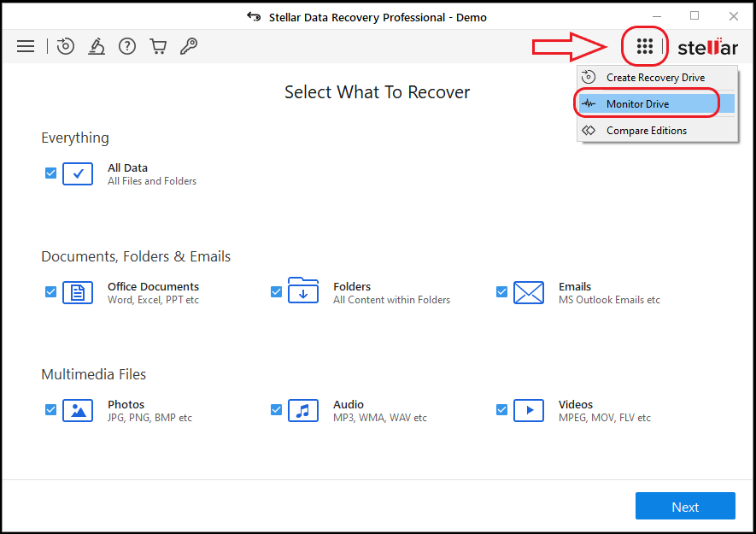Open the More Tools grid icon

645,46
